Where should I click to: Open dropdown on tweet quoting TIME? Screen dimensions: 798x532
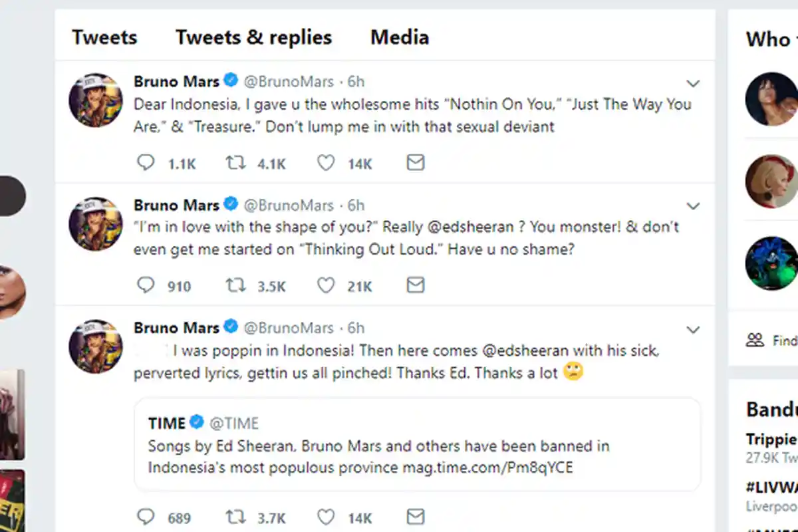(693, 330)
